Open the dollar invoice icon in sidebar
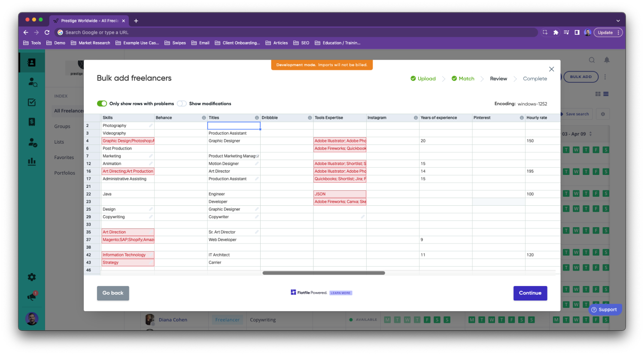 tap(32, 122)
